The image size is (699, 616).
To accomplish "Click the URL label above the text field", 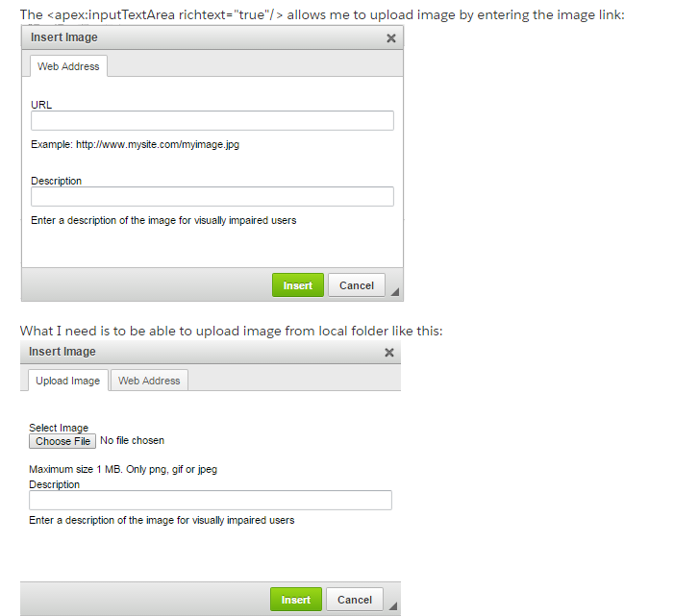I will point(41,104).
